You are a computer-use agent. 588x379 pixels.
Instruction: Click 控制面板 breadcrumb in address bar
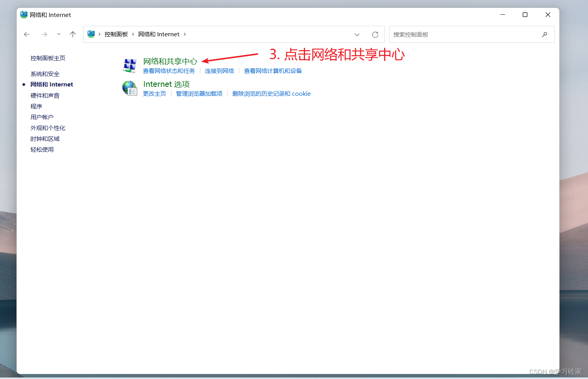click(116, 34)
